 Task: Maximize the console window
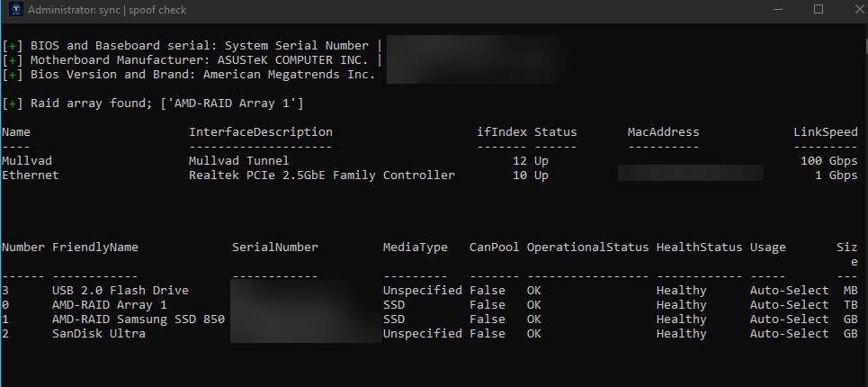point(819,9)
